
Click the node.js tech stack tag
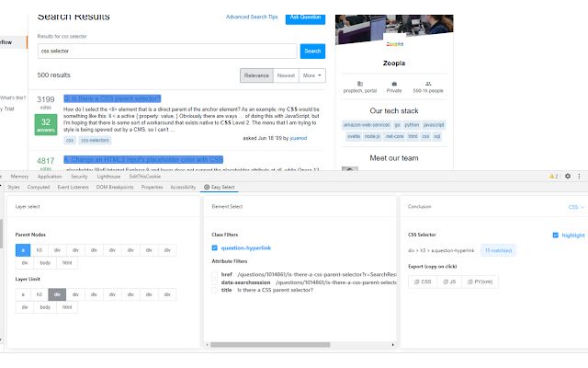[x=372, y=136]
